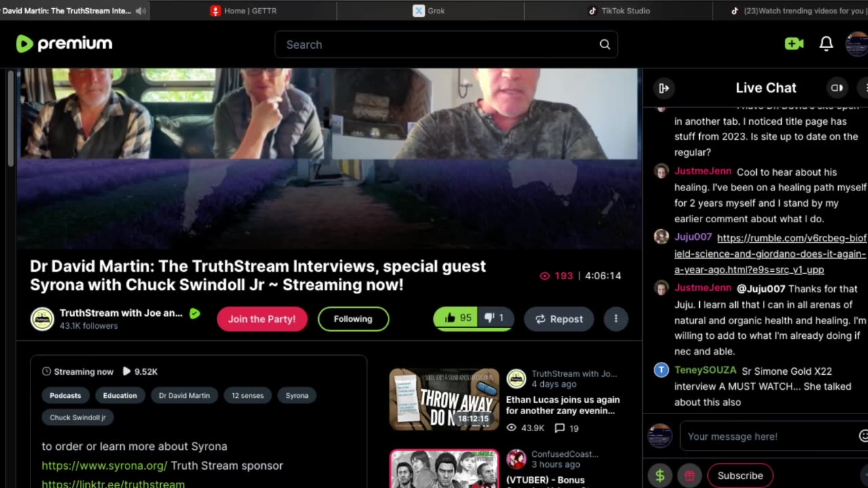
Task: Open the notifications bell
Action: (826, 44)
